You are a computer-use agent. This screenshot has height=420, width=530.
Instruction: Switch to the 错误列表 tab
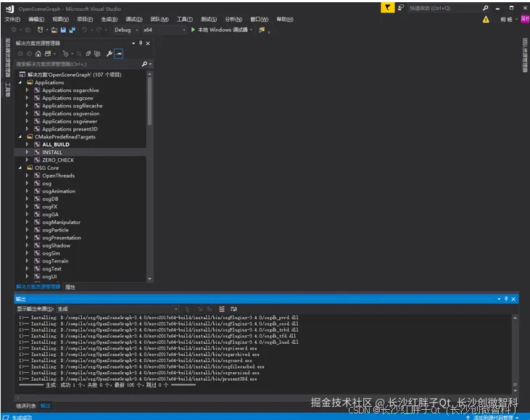(x=25, y=405)
